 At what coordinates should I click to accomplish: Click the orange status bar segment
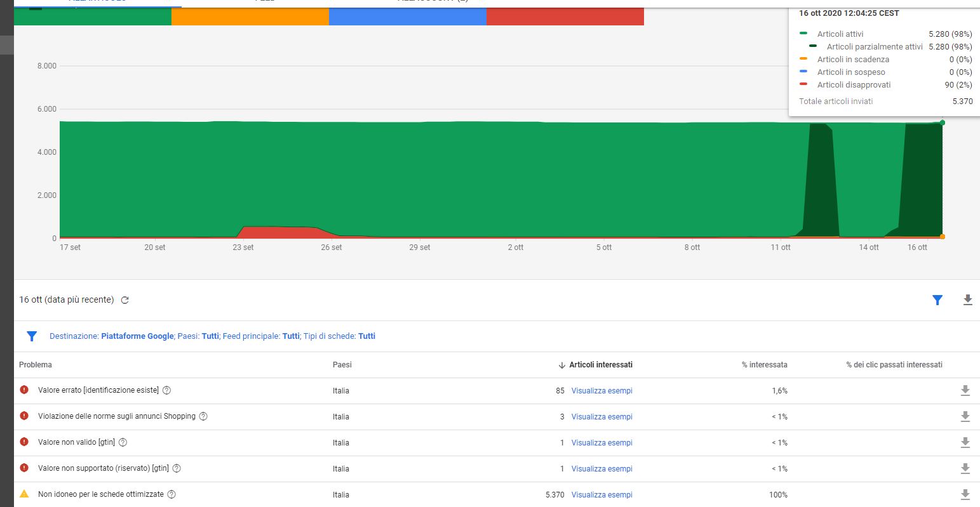point(250,16)
